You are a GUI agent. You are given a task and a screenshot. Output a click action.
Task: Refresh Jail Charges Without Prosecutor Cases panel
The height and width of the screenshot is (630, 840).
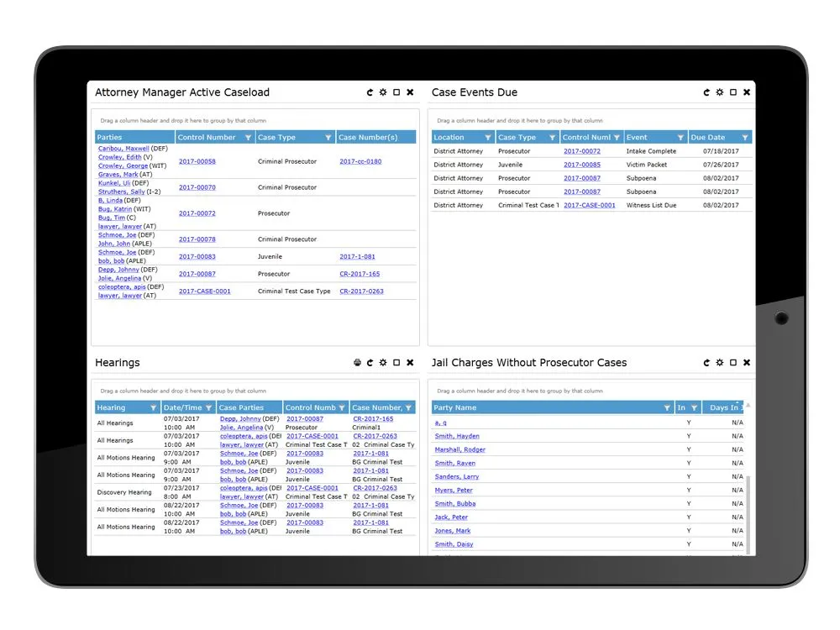tap(706, 363)
